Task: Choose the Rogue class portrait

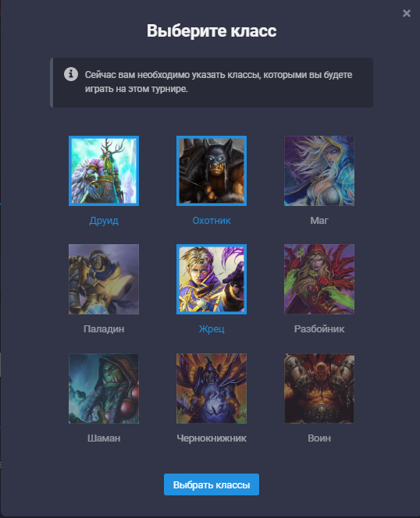Action: pyautogui.click(x=319, y=279)
